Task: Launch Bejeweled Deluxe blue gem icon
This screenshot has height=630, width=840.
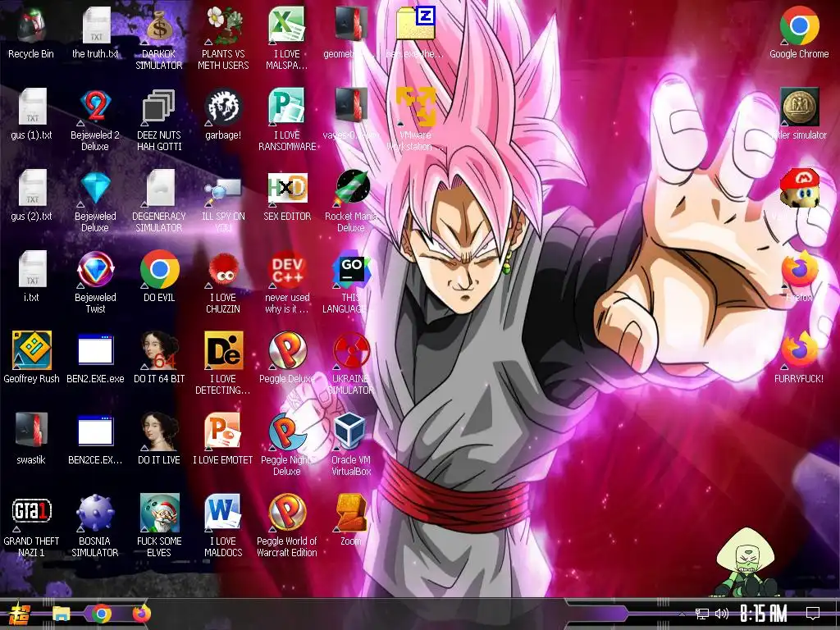Action: pos(95,202)
